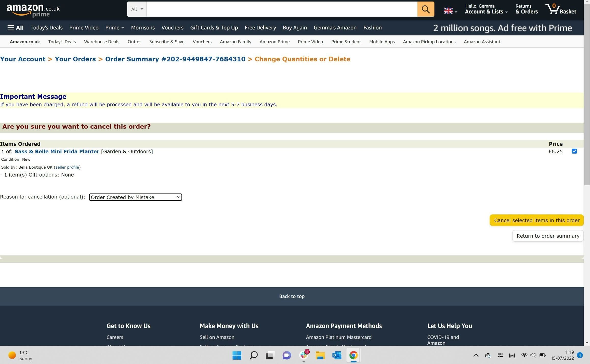Open the basket cart icon
The width and height of the screenshot is (590, 364).
tap(561, 9)
